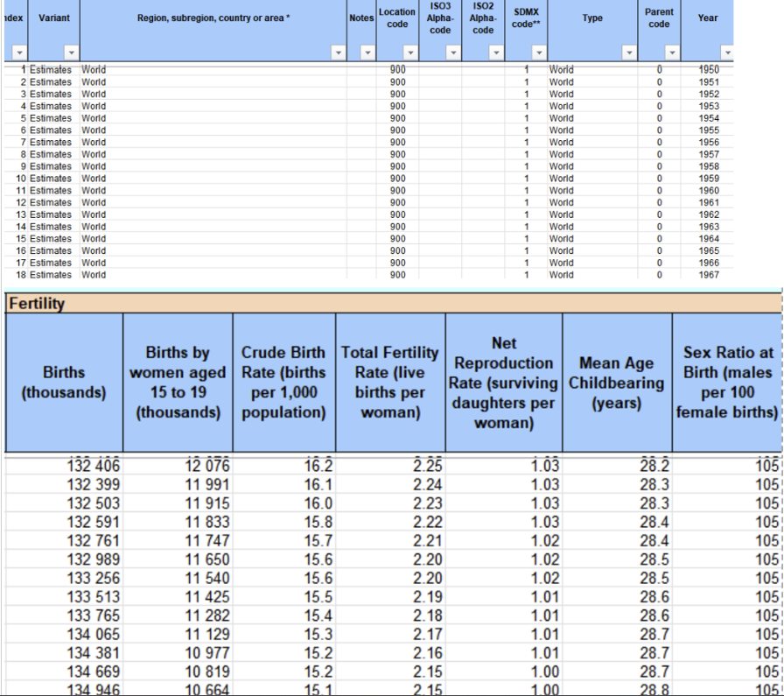Image resolution: width=784 pixels, height=696 pixels.
Task: Select the Mean Age Childbearing header cell
Action: pyautogui.click(x=617, y=383)
